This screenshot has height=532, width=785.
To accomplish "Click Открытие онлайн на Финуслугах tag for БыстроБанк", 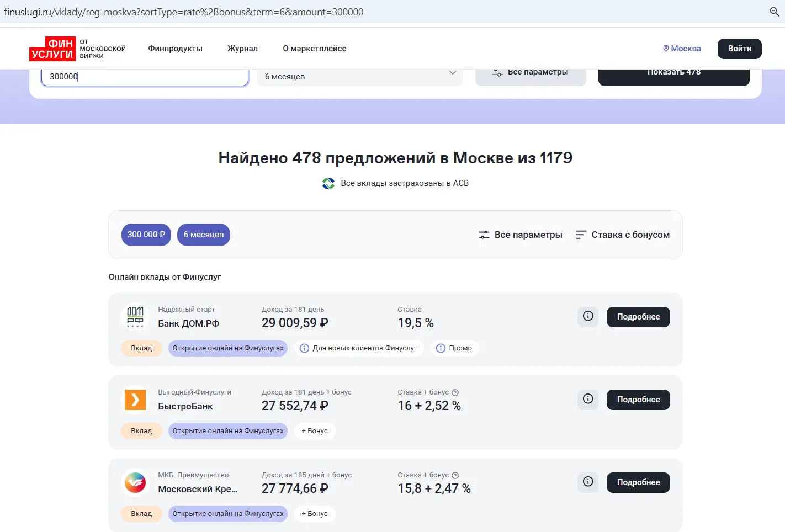I will [x=228, y=431].
